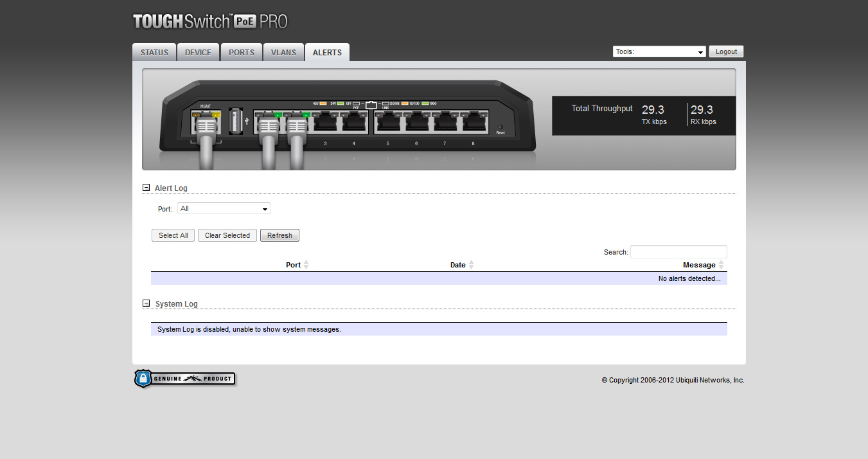Image resolution: width=868 pixels, height=459 pixels.
Task: Click connected port 2 on the switch
Action: (x=297, y=122)
